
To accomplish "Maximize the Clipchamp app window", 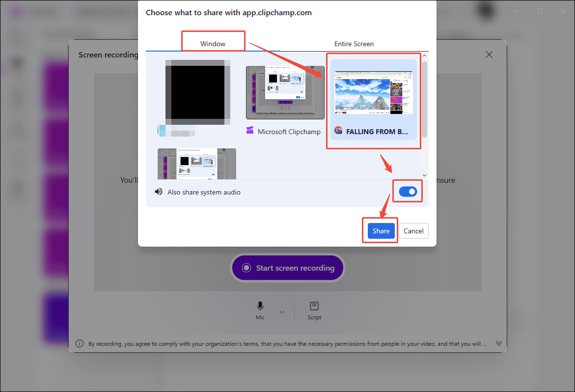I will click(540, 11).
